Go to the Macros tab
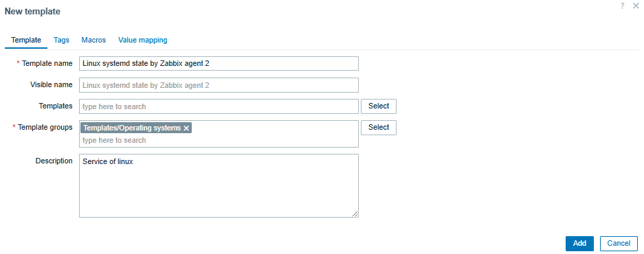The image size is (644, 254). tap(93, 41)
